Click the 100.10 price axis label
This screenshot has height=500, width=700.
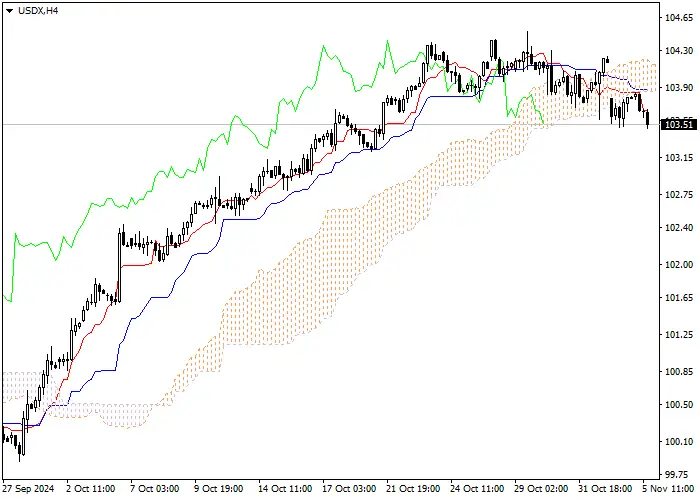point(679,442)
